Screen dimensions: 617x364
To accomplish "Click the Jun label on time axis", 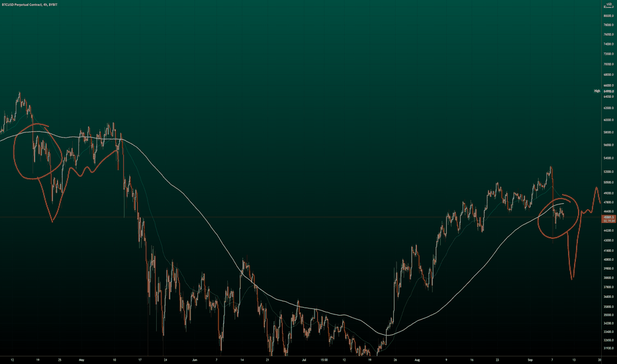I will click(x=195, y=359).
